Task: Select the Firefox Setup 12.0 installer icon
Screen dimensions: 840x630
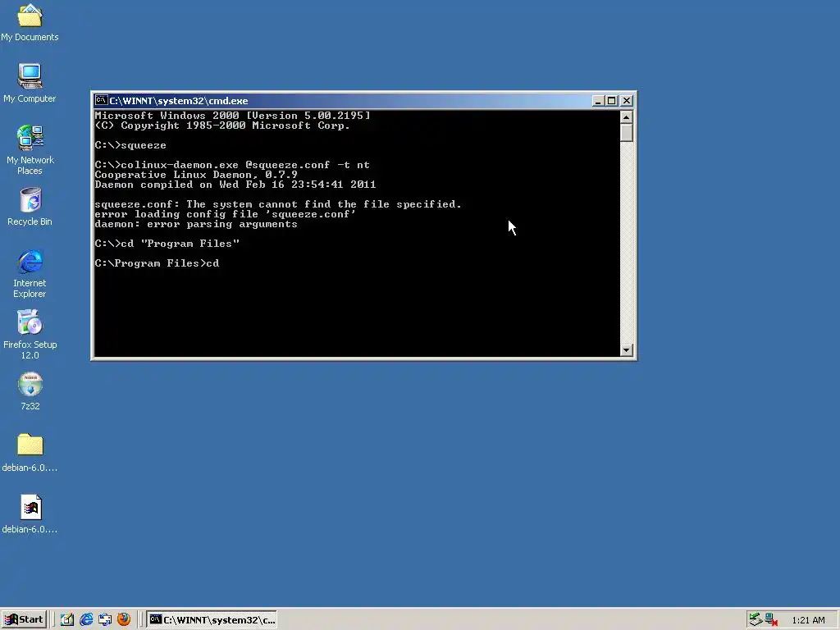Action: 30,335
